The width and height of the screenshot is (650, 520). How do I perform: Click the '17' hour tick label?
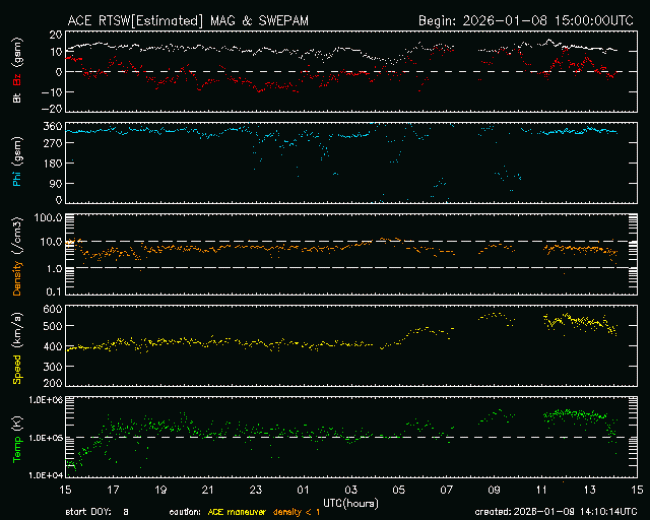[x=113, y=490]
